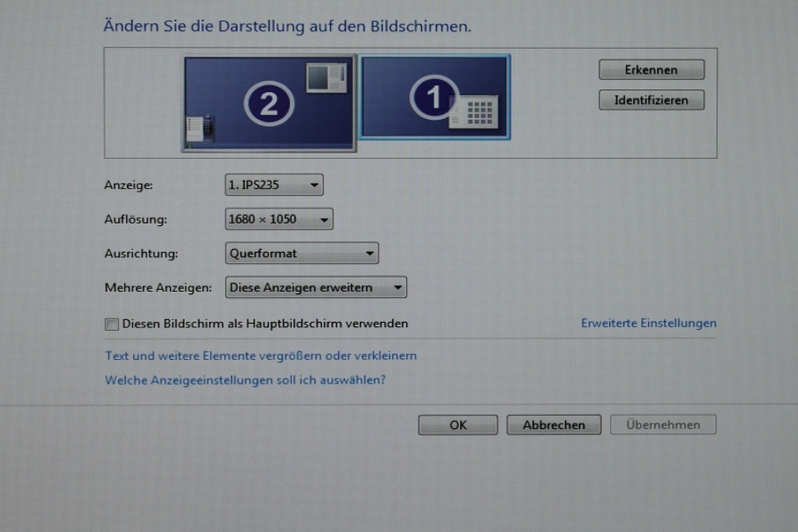Screen dimensions: 798x532
Task: Click the Mehrere Anzeigen: label
Action: coord(158,287)
